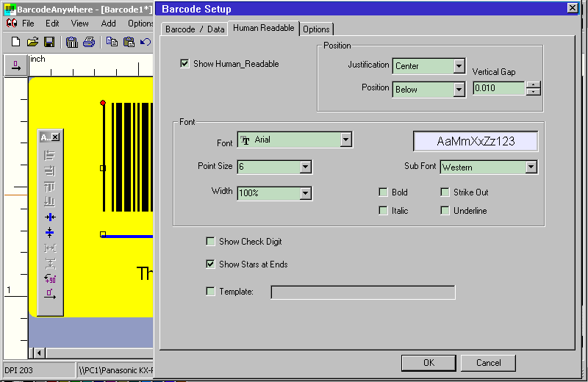Image resolution: width=588 pixels, height=382 pixels.
Task: Open the View menu
Action: pyautogui.click(x=80, y=24)
